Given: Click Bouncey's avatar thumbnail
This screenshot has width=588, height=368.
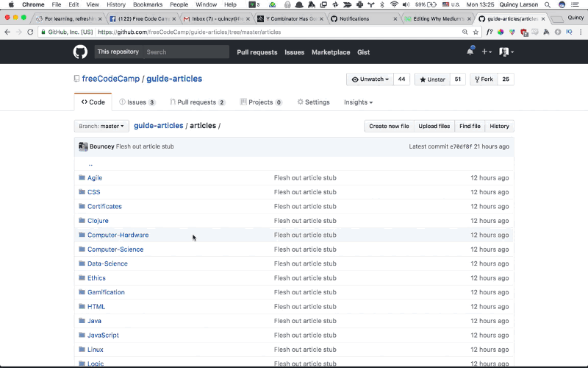Looking at the screenshot, I should click(x=83, y=146).
